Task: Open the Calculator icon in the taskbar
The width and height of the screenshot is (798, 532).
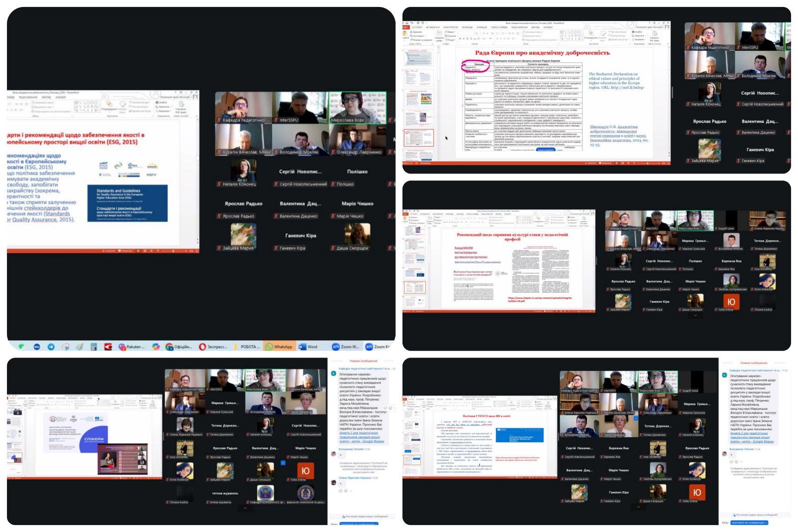Action: tap(93, 347)
